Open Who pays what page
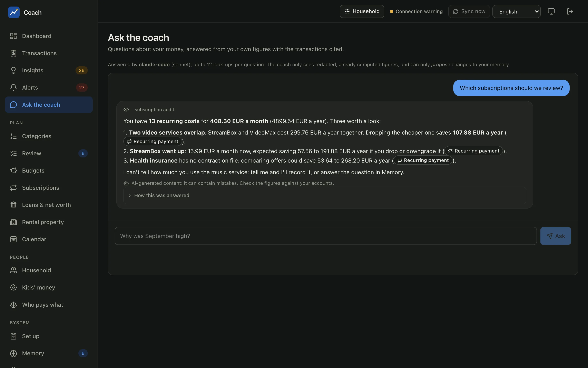The image size is (588, 368). [49, 305]
